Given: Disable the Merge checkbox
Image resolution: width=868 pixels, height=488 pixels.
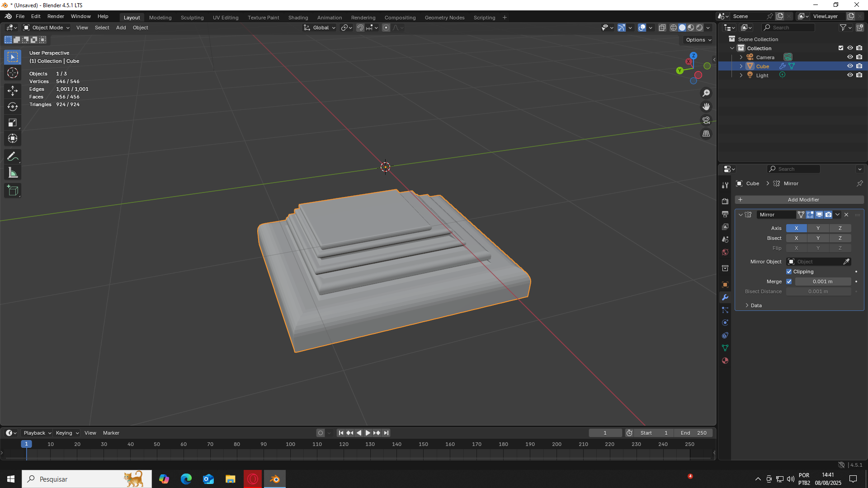Looking at the screenshot, I should [x=789, y=282].
